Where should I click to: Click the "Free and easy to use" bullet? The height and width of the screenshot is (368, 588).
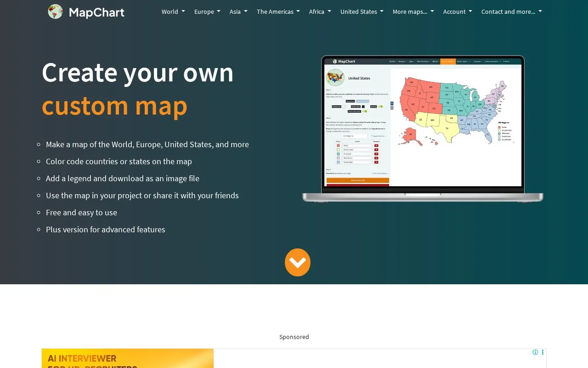coord(81,213)
